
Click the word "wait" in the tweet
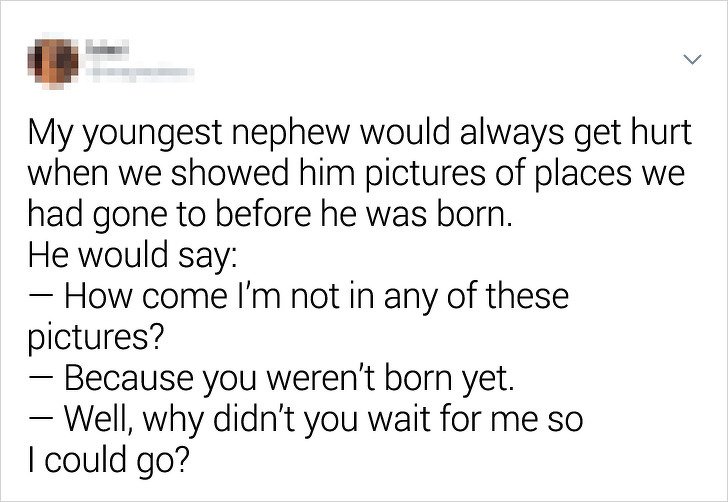pos(397,418)
